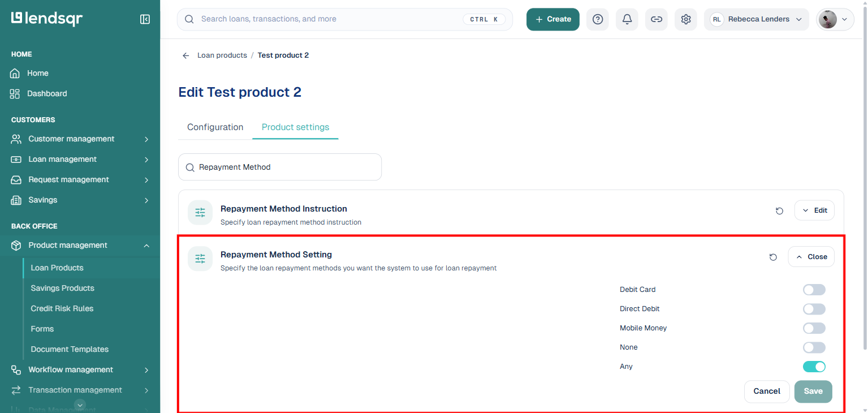Screen dimensions: 868x413
Task: Click the Create button
Action: pos(553,19)
